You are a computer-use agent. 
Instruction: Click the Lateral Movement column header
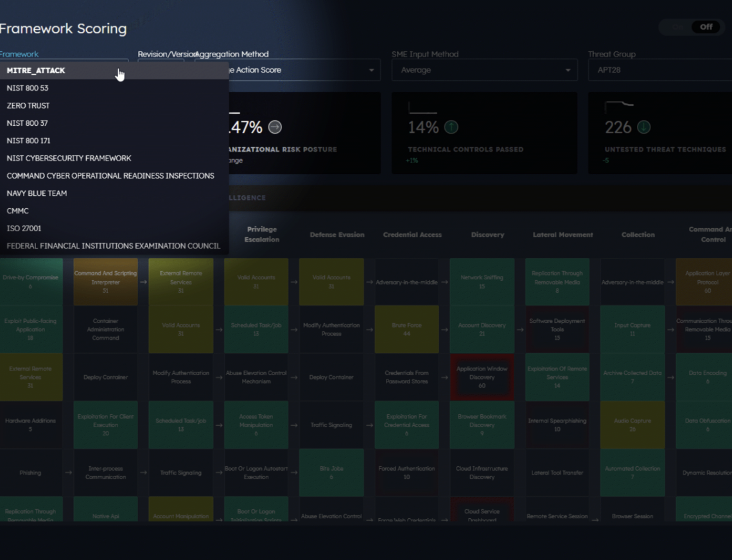pyautogui.click(x=562, y=235)
